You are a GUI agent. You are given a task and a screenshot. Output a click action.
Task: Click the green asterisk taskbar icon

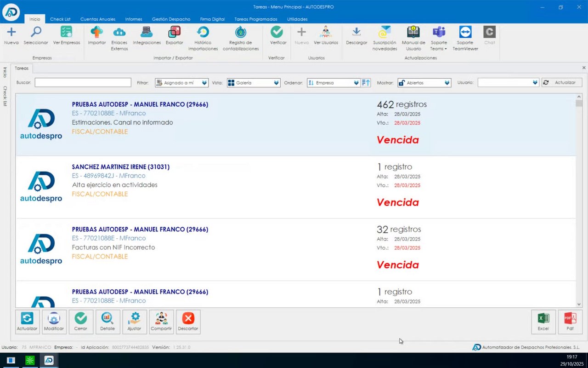point(30,360)
